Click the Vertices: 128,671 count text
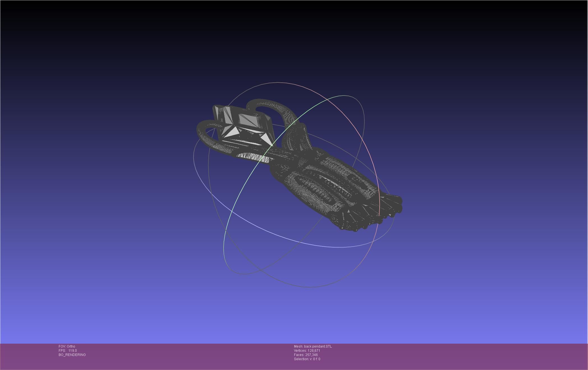588x370 pixels. [x=307, y=351]
